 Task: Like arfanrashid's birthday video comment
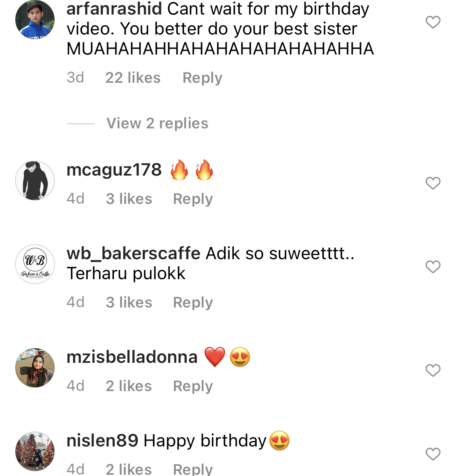(433, 22)
